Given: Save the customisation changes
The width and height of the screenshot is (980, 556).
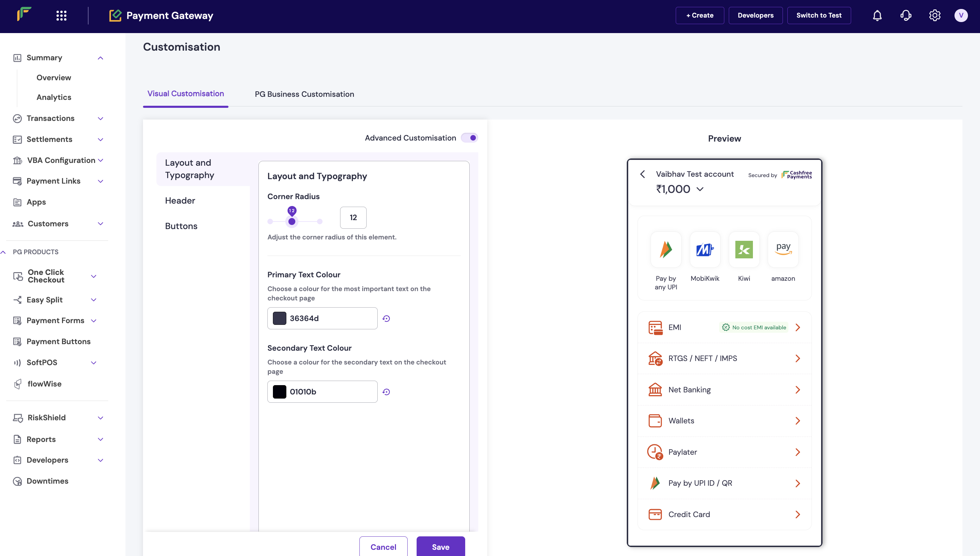Looking at the screenshot, I should (x=440, y=547).
